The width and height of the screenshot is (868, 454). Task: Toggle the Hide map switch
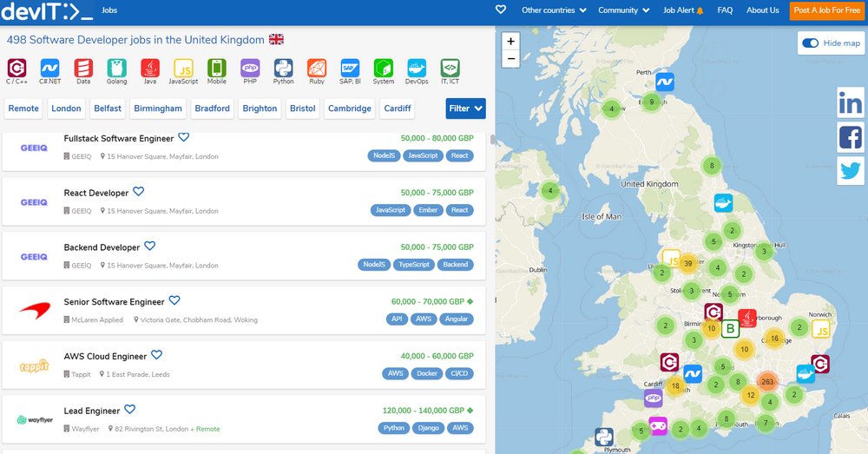[811, 43]
